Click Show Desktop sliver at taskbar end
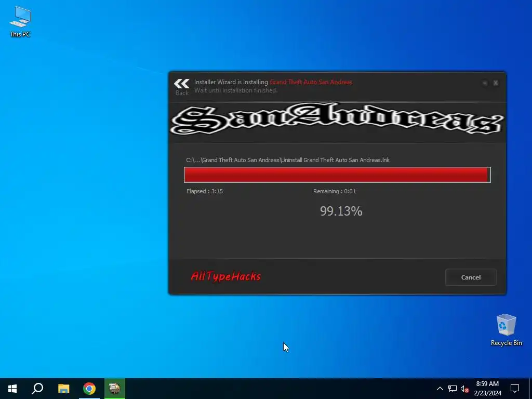This screenshot has height=399, width=532. coord(530,389)
